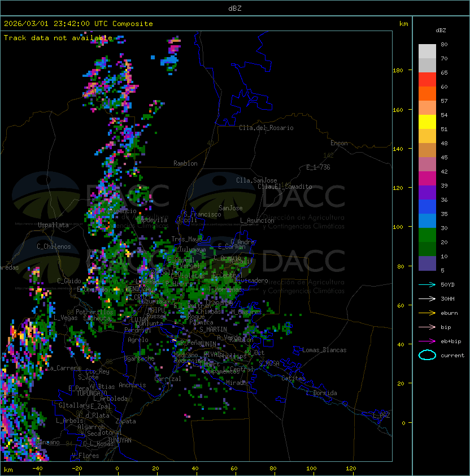Click the 'L_PAZ' map label
The image size is (470, 476).
381,416
